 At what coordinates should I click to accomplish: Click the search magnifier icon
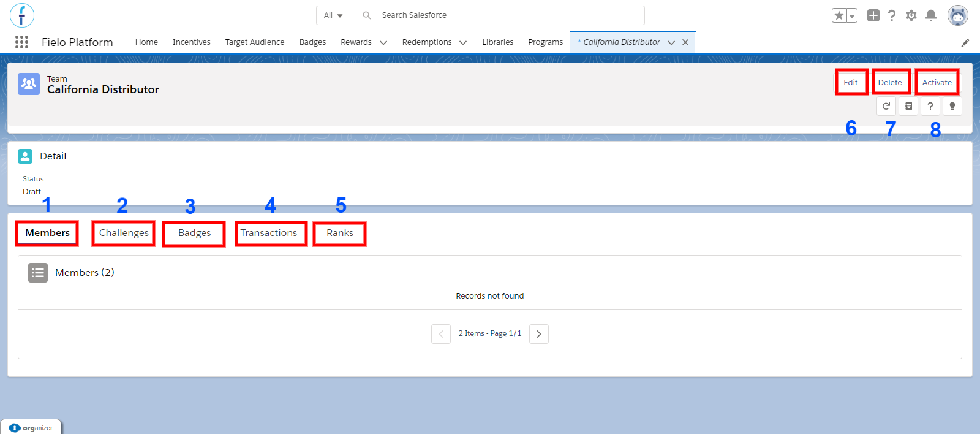click(x=367, y=15)
